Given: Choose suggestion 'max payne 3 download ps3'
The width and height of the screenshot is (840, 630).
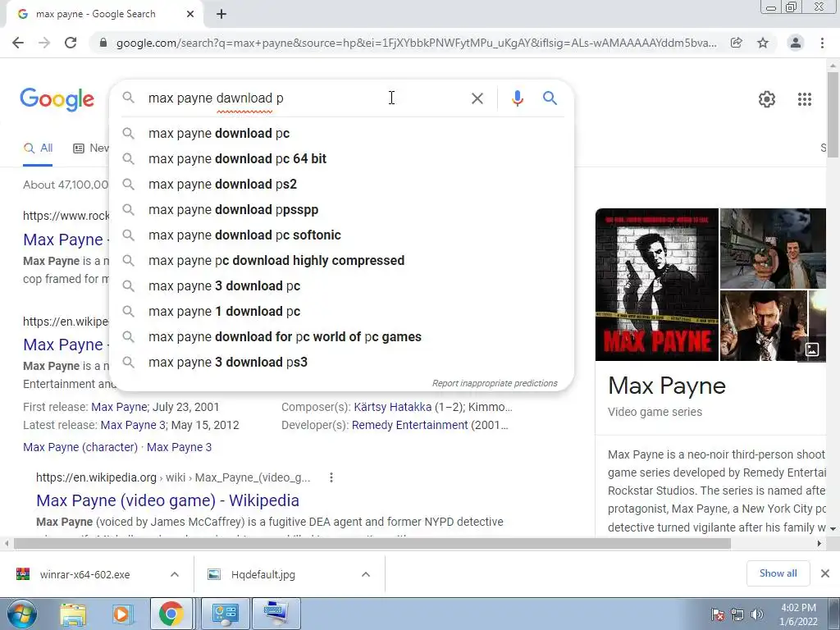Looking at the screenshot, I should click(341, 362).
